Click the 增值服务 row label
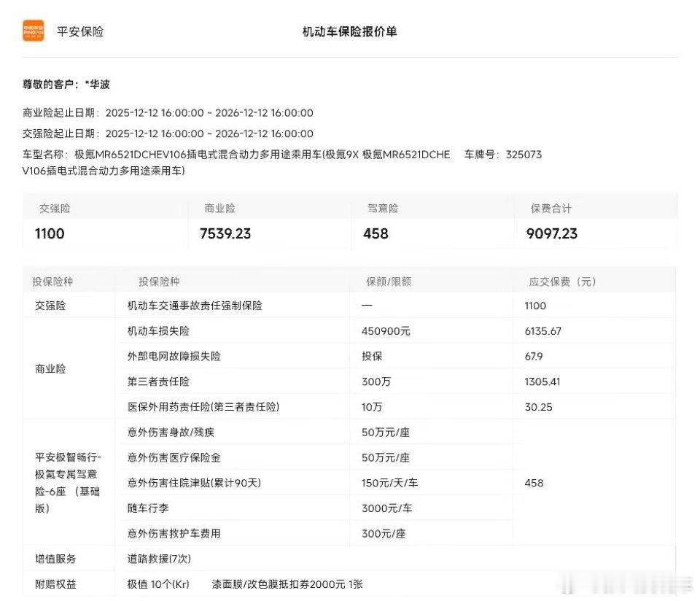Screen dimensions: 700x601 [55, 559]
